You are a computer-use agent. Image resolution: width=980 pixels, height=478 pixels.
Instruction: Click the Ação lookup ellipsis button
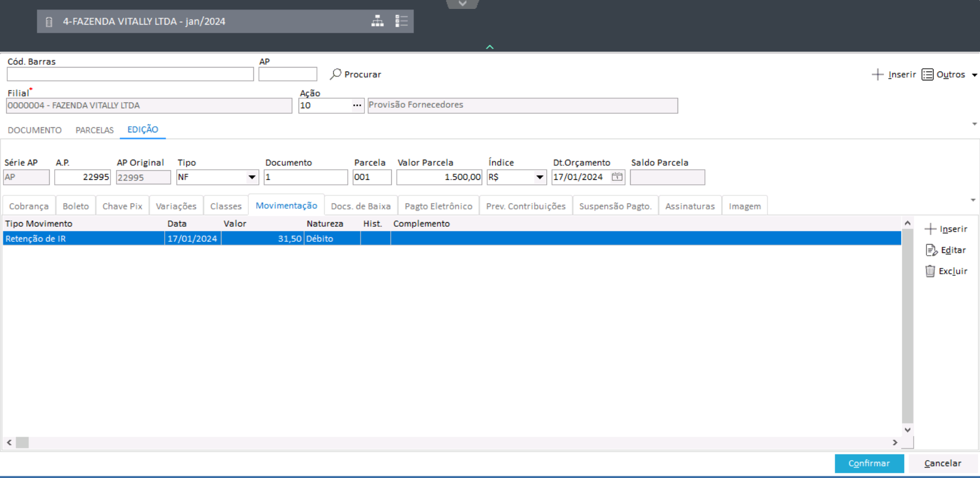pos(357,106)
